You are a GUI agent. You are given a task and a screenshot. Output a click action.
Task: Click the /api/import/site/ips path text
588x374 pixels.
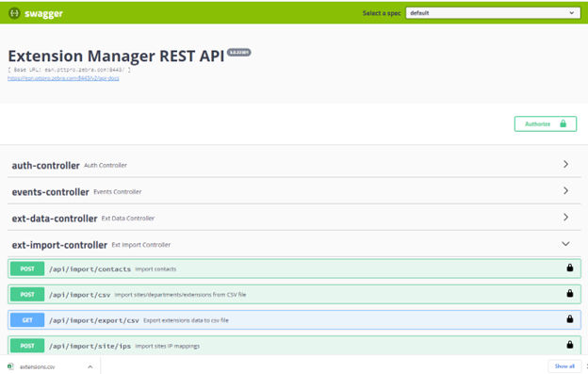90,346
